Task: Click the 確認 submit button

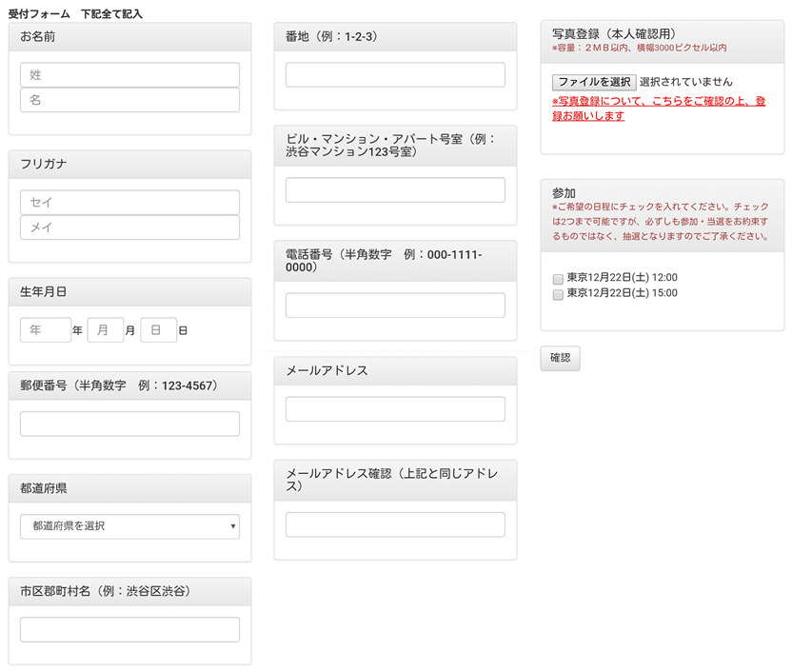Action: (x=560, y=358)
